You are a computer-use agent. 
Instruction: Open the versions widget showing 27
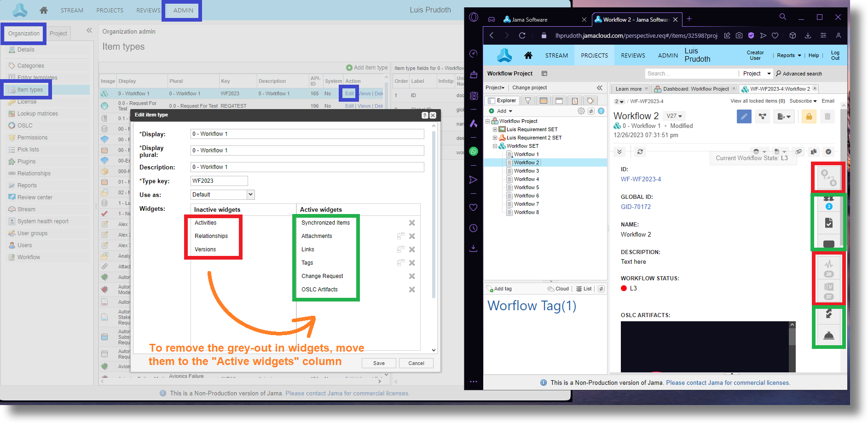pyautogui.click(x=828, y=290)
